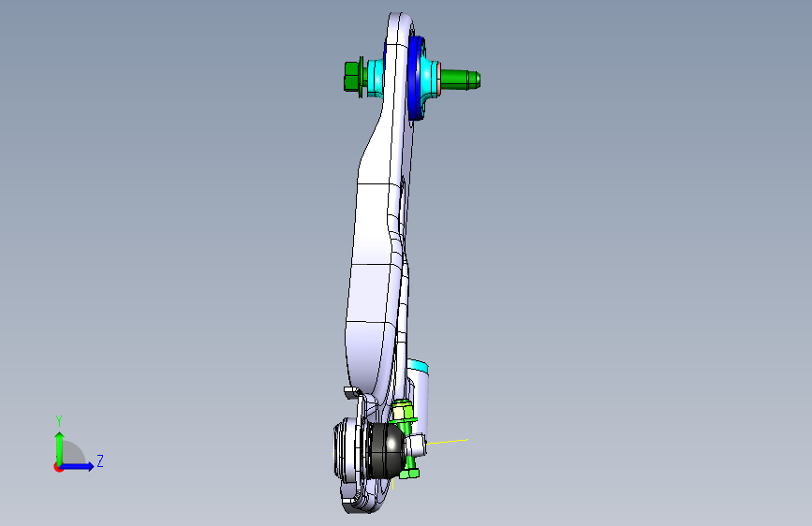Select the ball joint housing at lower left
The image size is (812, 526).
tap(350, 451)
